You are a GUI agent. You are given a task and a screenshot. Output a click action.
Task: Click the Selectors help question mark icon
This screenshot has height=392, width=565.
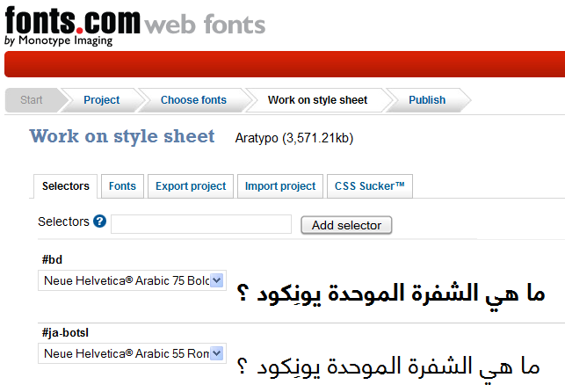100,221
